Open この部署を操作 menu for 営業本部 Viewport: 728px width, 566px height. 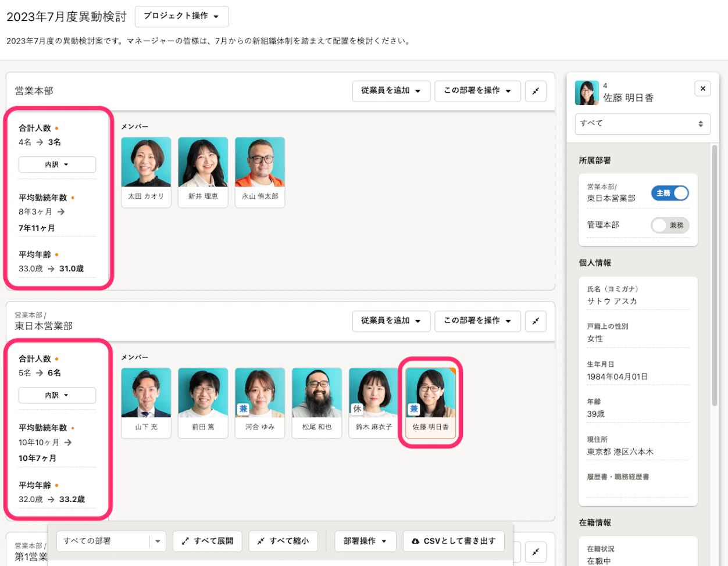[477, 91]
